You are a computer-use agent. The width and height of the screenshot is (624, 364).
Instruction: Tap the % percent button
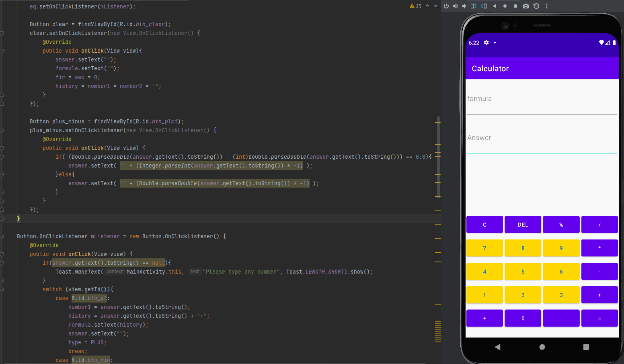[x=561, y=225]
